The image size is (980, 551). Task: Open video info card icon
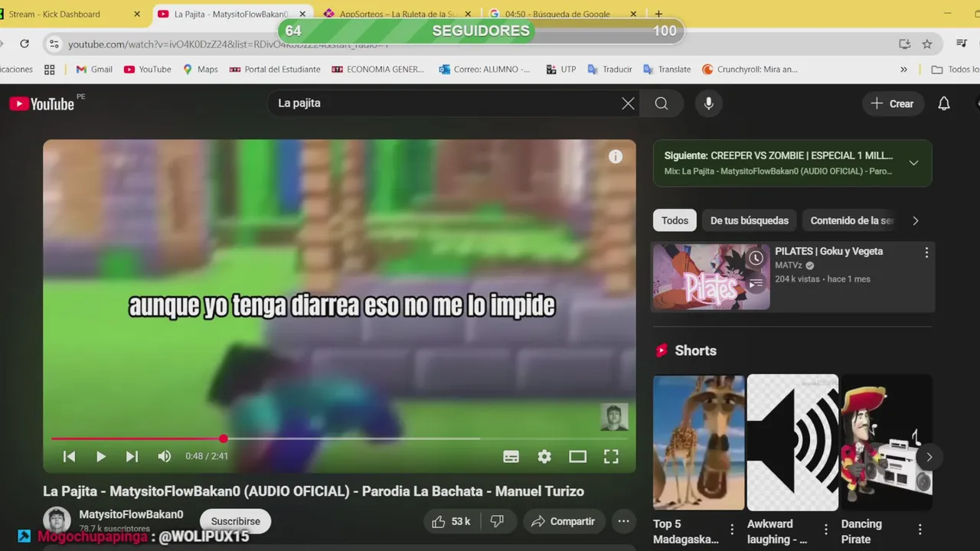pyautogui.click(x=616, y=157)
